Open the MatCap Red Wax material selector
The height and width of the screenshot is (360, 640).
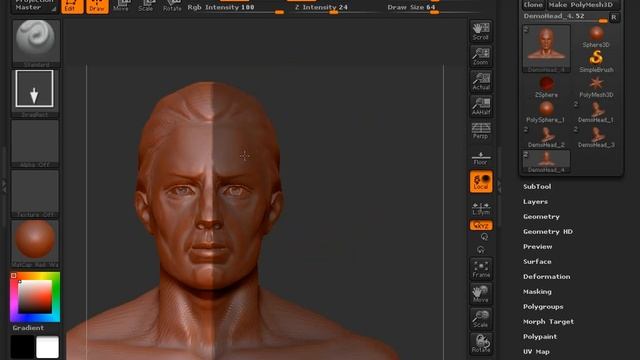35,244
